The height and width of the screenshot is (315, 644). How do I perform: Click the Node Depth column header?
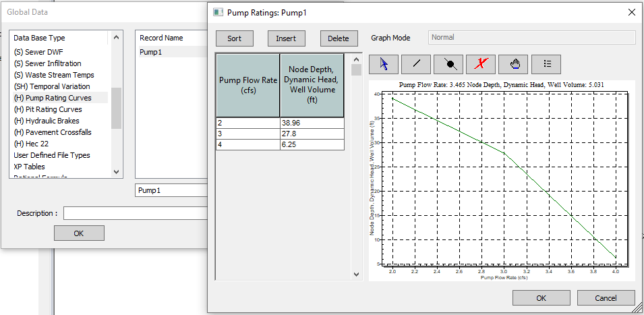(x=312, y=86)
